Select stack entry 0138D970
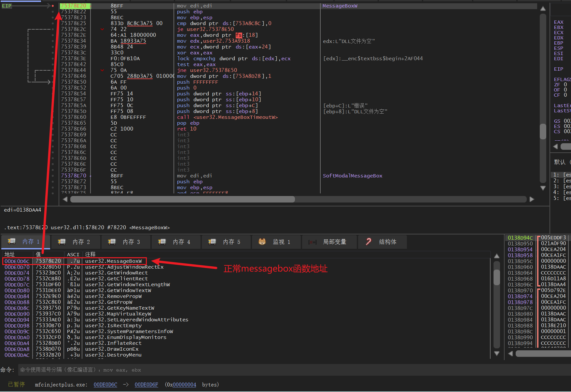 pyautogui.click(x=520, y=290)
